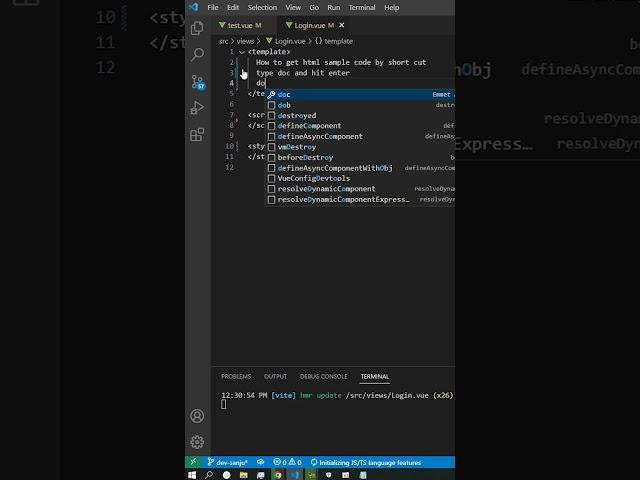Select the resolveDynamicComponent suggestion
This screenshot has height=480, width=640.
360,189
